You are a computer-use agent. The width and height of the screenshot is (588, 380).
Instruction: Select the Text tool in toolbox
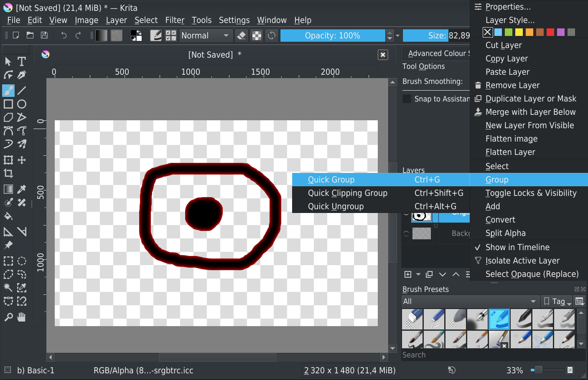coord(22,62)
